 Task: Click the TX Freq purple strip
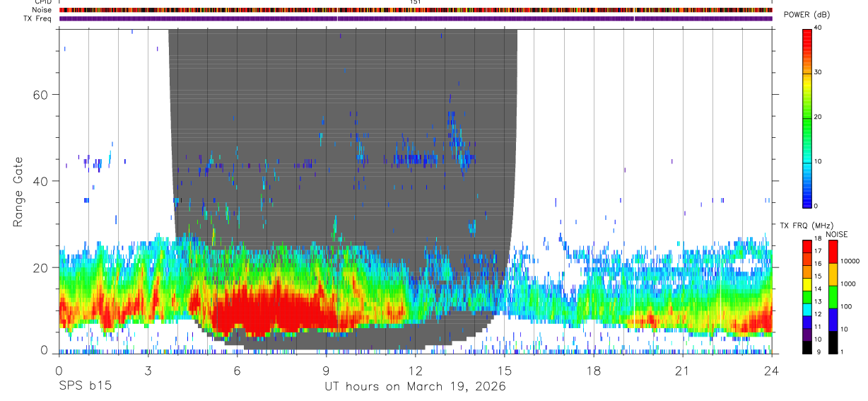pos(416,18)
